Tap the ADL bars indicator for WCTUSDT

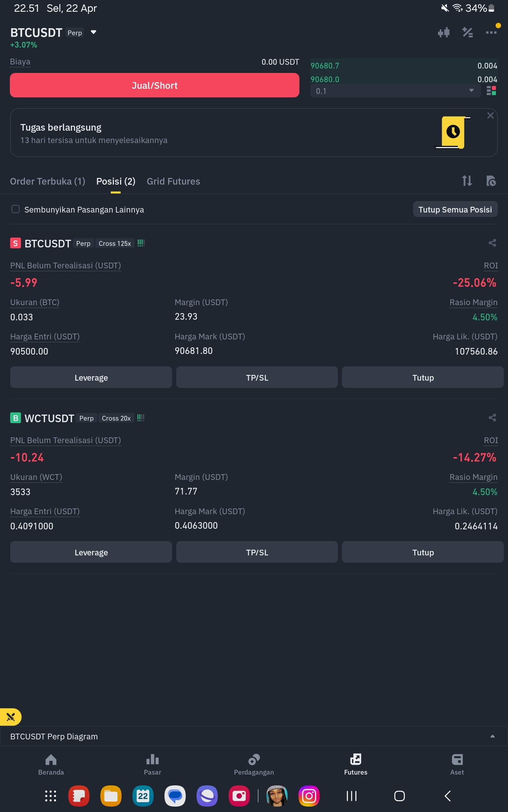click(x=141, y=418)
